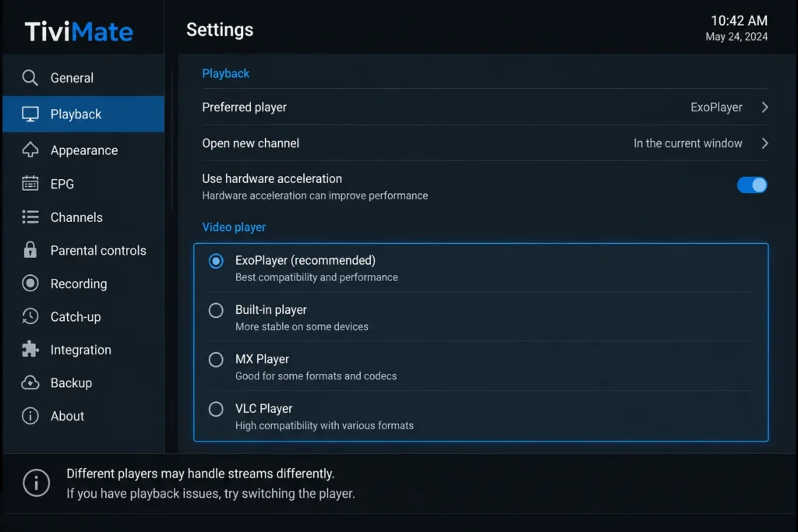Open Parental controls settings
The image size is (798, 532).
click(83, 250)
